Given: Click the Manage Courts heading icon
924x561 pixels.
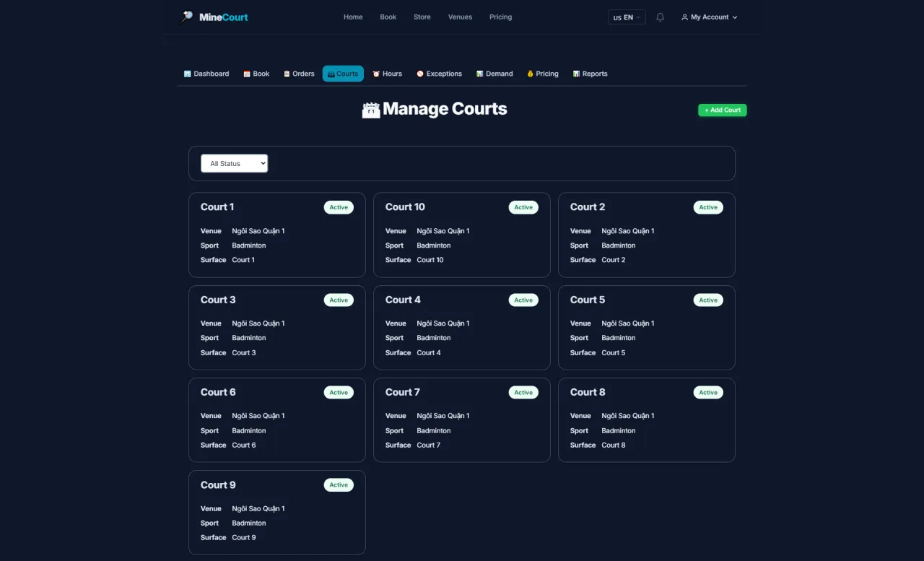Looking at the screenshot, I should (371, 110).
